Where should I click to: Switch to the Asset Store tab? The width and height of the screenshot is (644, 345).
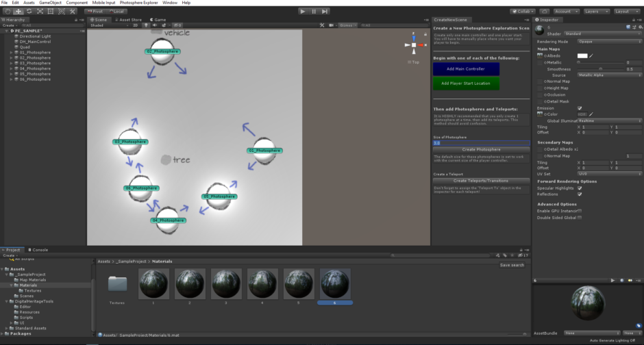(127, 20)
